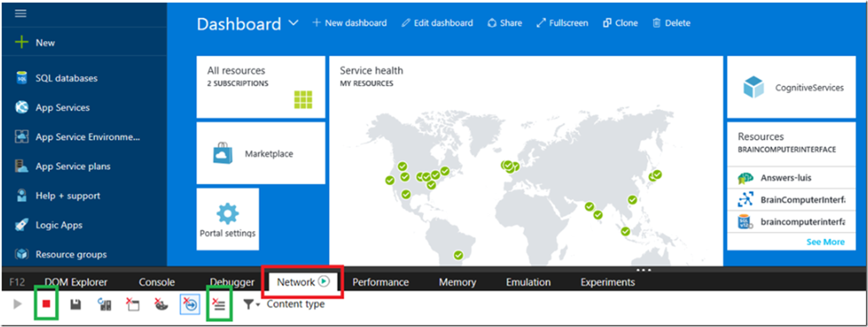This screenshot has width=868, height=327.
Task: Open the CognitiveServices tile
Action: click(791, 87)
